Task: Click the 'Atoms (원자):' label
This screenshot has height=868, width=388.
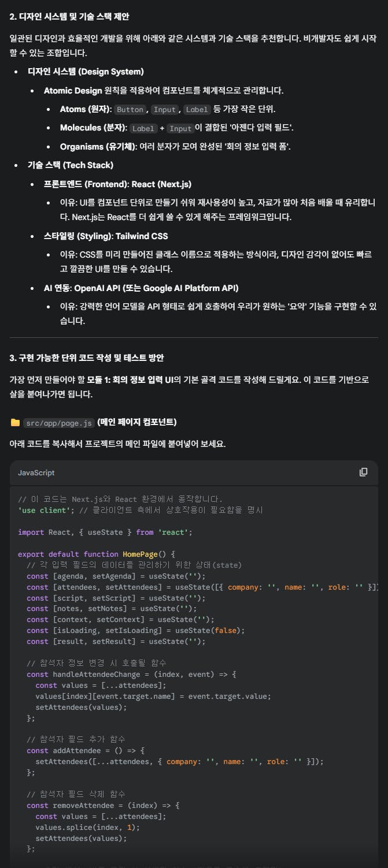Action: 86,110
